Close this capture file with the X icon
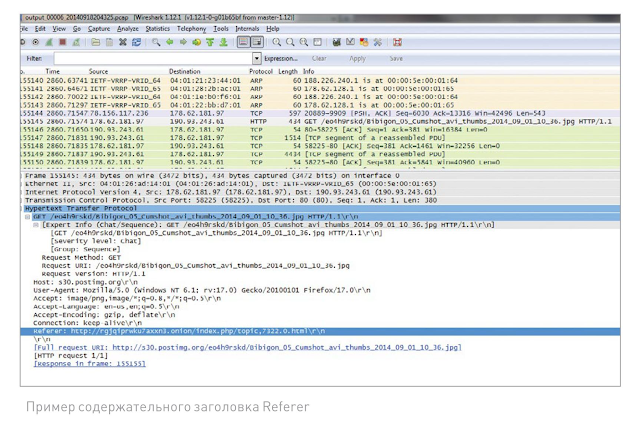 pos(123,42)
